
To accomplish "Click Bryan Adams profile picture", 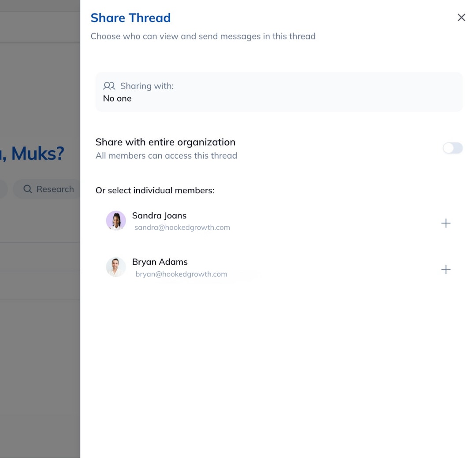I will 115,266.
